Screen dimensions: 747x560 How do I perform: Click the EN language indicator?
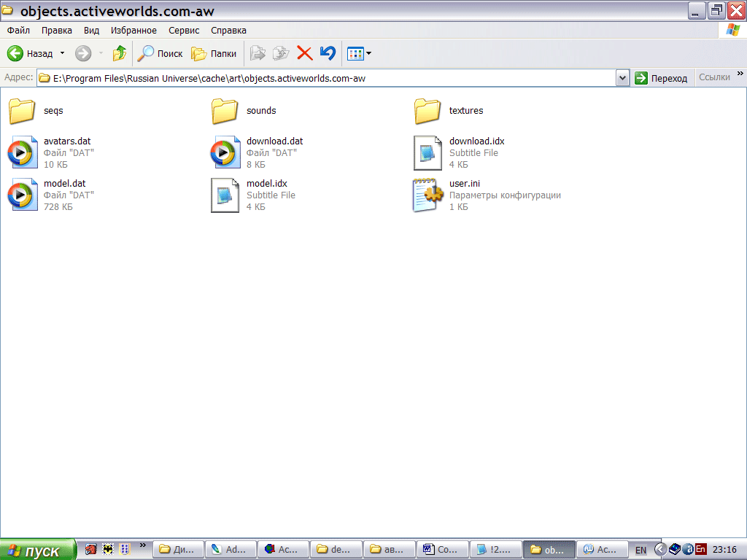pyautogui.click(x=640, y=550)
